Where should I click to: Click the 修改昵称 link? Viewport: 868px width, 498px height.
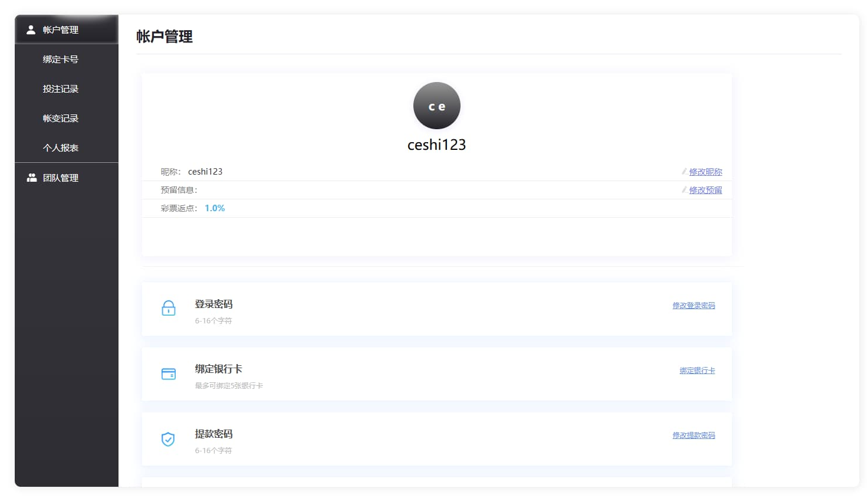pos(705,172)
